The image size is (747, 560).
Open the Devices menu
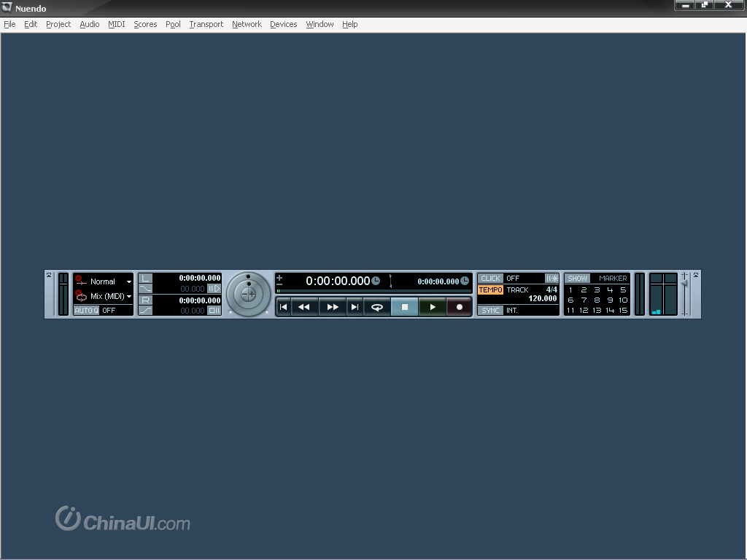[283, 24]
